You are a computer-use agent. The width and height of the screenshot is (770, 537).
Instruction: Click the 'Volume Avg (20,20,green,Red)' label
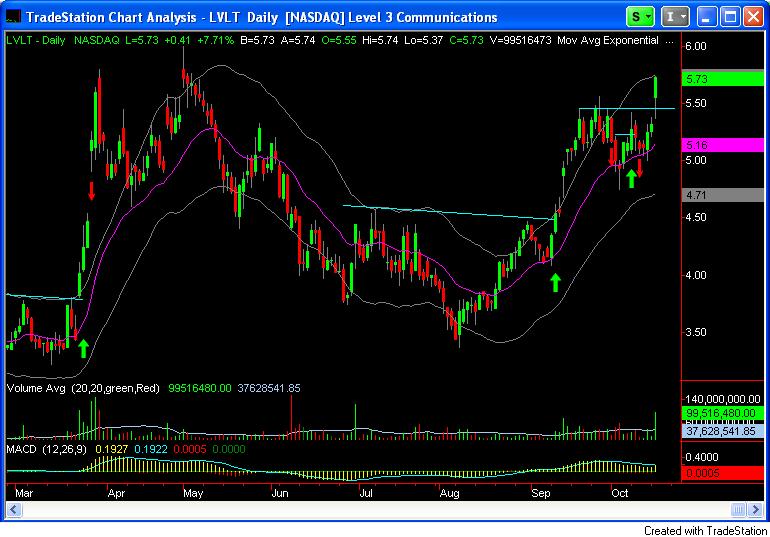click(83, 388)
